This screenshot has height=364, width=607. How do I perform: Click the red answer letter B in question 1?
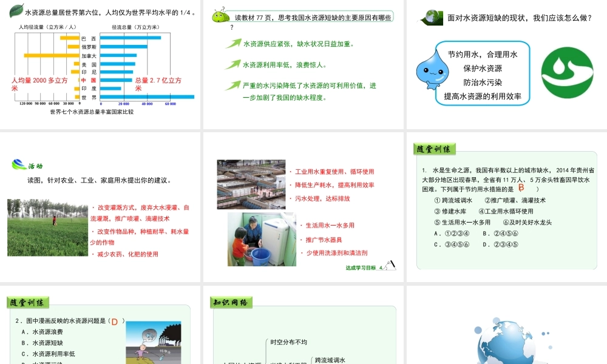point(521,187)
